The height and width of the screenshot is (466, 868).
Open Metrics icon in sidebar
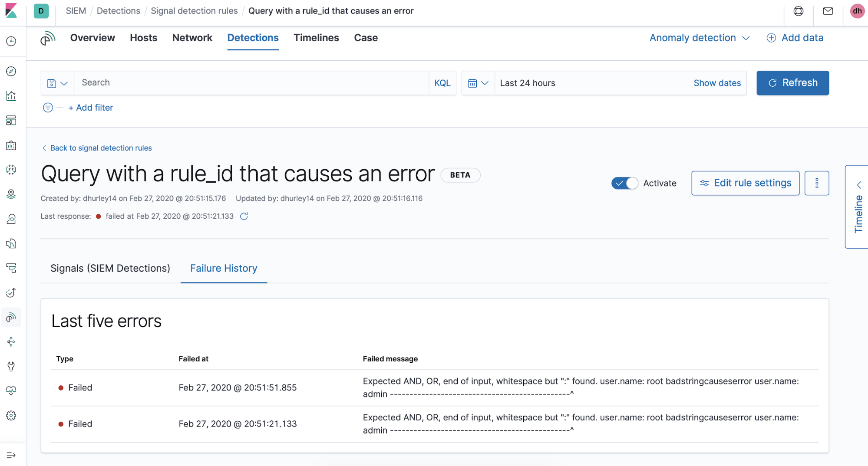11,219
